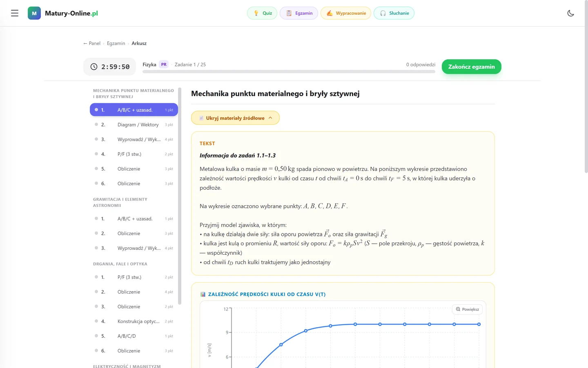The image size is (588, 368).
Task: Open Egzamin breadcrumb link
Action: point(116,43)
